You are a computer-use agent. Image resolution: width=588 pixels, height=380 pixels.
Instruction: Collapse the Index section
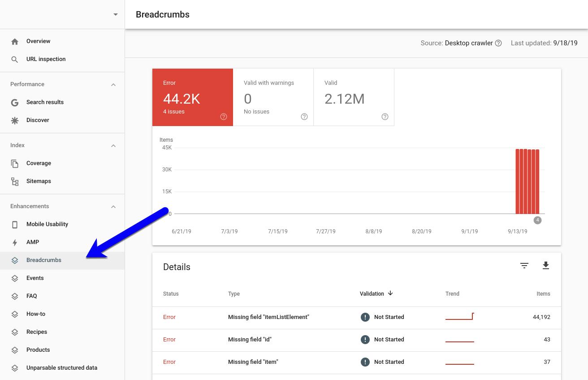pyautogui.click(x=113, y=145)
